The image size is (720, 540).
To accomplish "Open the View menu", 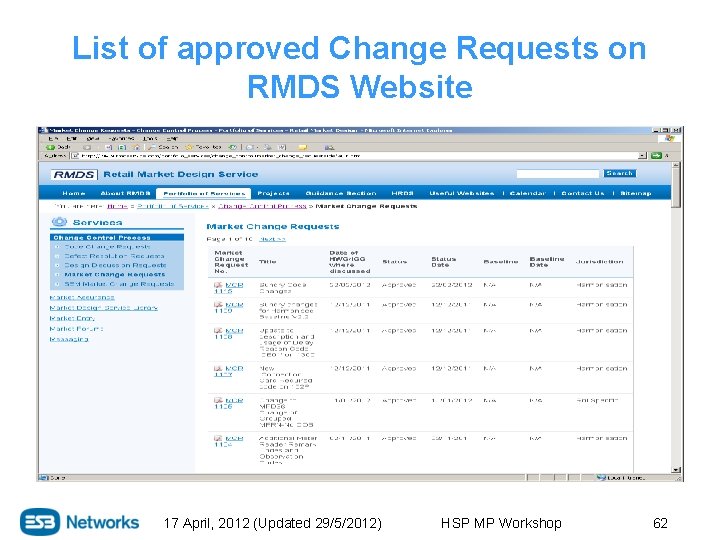I will (92, 138).
